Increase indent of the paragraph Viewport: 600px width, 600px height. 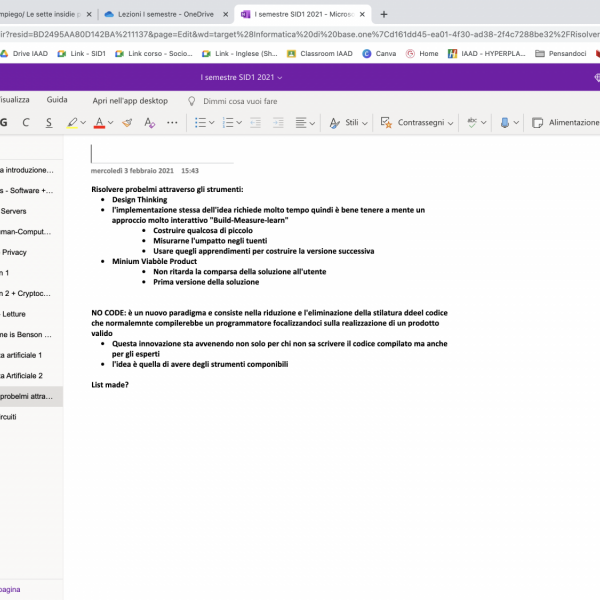click(278, 122)
